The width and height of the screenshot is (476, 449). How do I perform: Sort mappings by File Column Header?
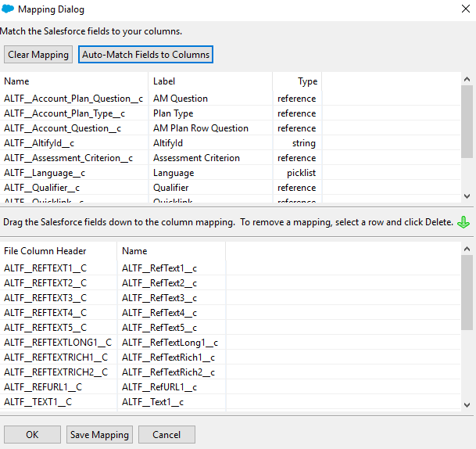pos(59,251)
